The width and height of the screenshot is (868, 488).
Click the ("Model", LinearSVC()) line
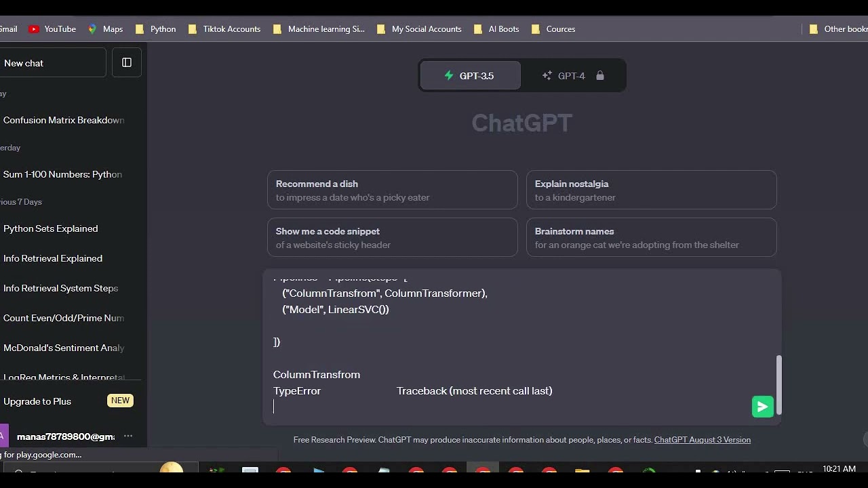coord(336,310)
